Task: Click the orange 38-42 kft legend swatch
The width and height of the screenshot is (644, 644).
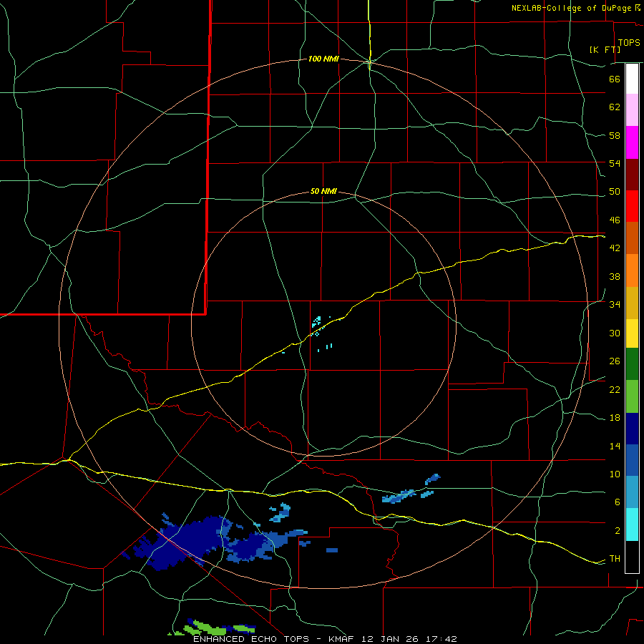Action: 632,270
